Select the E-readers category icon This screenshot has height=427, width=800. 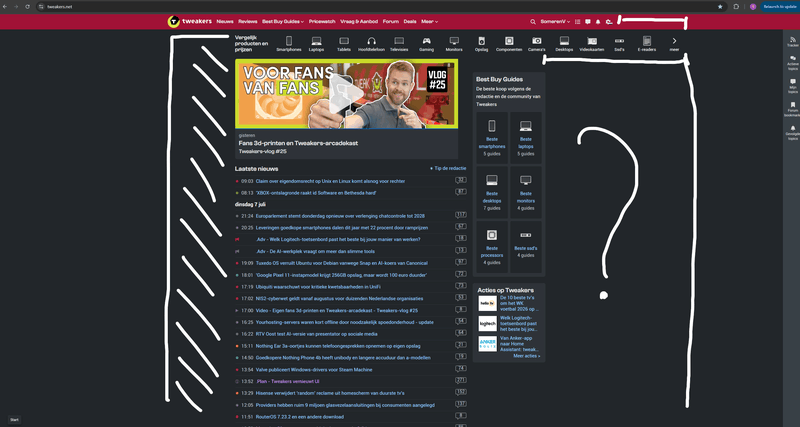(x=647, y=44)
